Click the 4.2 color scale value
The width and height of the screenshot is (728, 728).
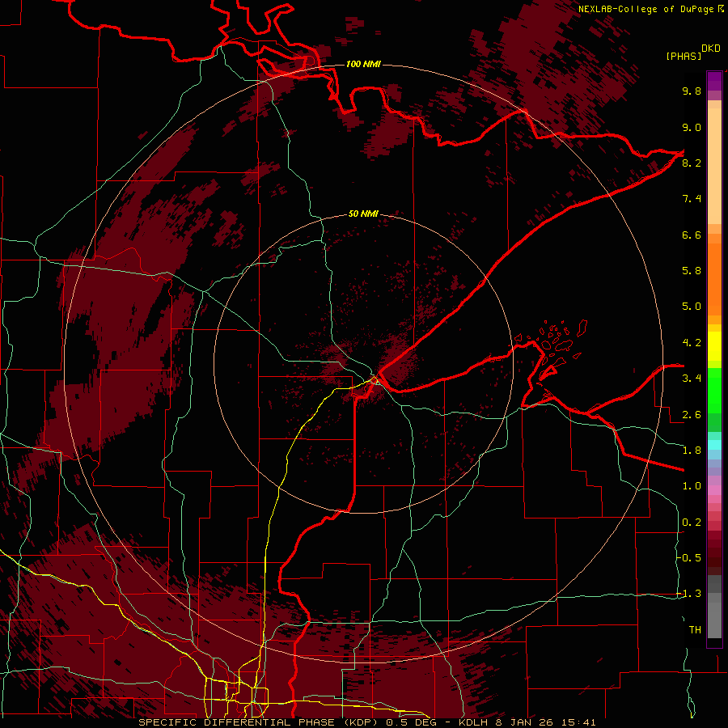click(x=692, y=343)
